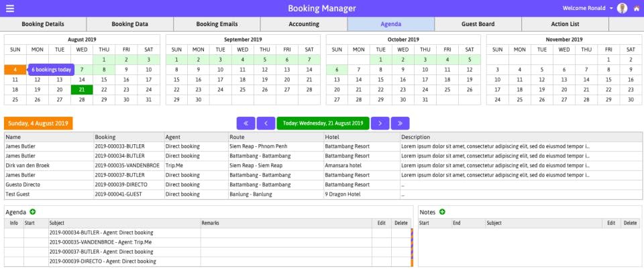The height and width of the screenshot is (271, 644).
Task: Expand the Welcome Ronald dropdown
Action: [588, 8]
